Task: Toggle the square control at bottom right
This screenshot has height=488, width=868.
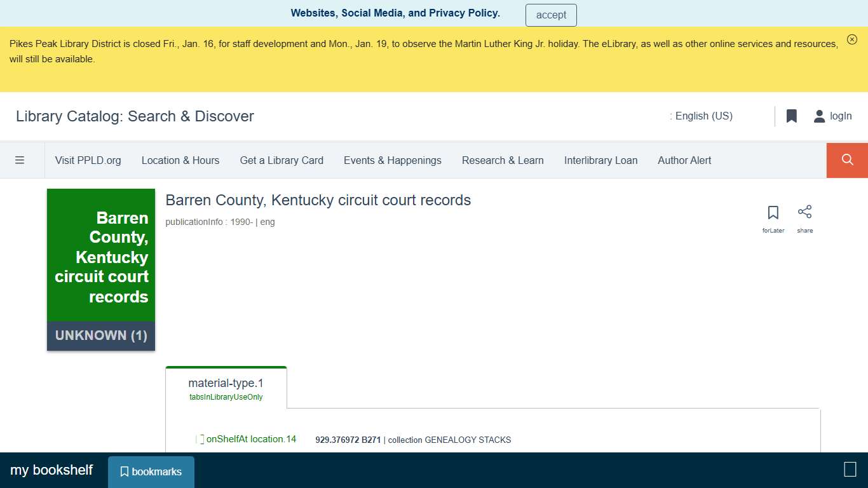Action: [x=850, y=469]
